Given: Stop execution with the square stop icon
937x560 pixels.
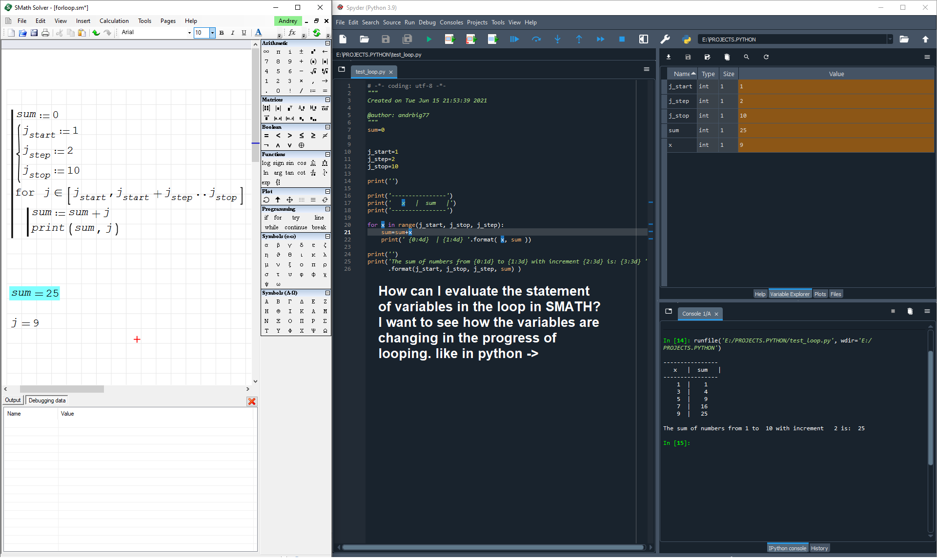Looking at the screenshot, I should point(621,39).
